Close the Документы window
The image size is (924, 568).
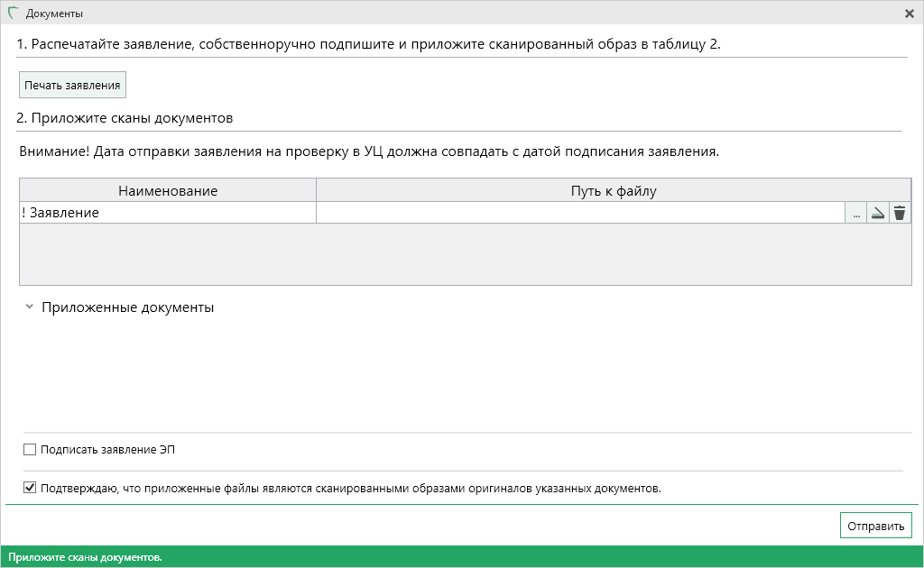(910, 14)
